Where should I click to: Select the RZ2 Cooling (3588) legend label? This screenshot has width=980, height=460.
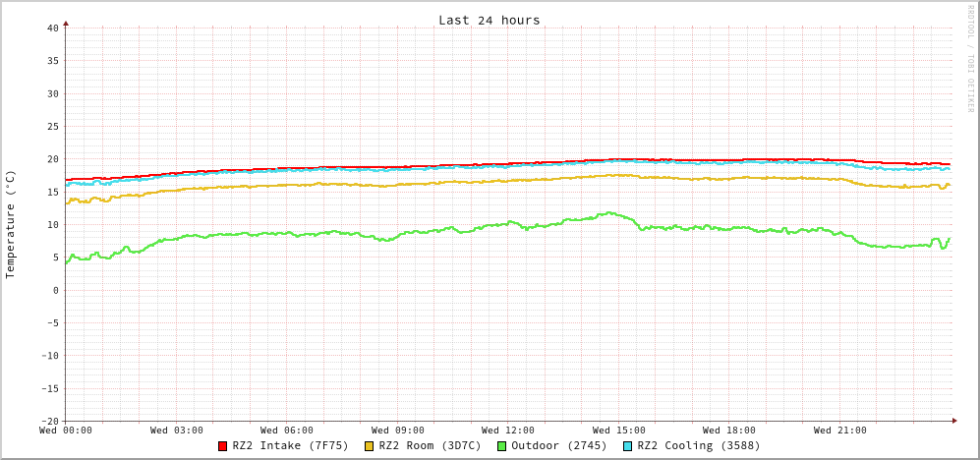tap(698, 445)
